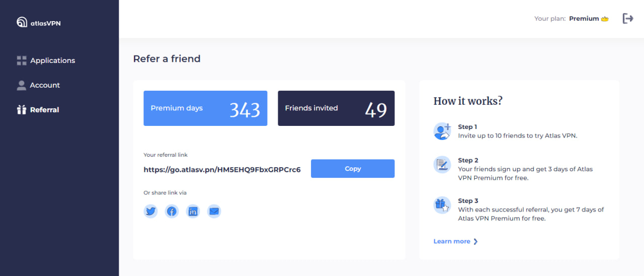Click the logout arrow icon
The height and width of the screenshot is (276, 644).
[x=628, y=19]
